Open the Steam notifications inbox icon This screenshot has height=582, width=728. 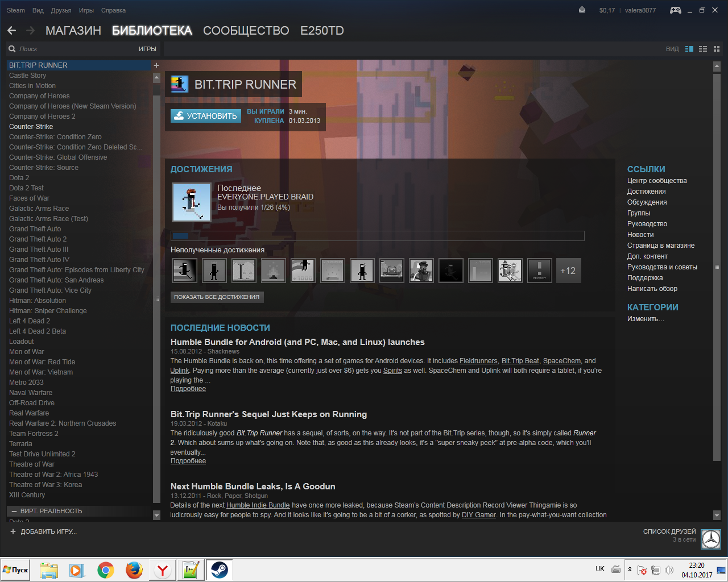click(x=582, y=10)
